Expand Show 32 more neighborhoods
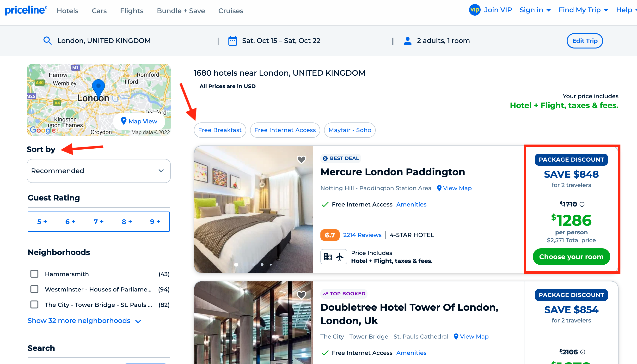 [84, 321]
